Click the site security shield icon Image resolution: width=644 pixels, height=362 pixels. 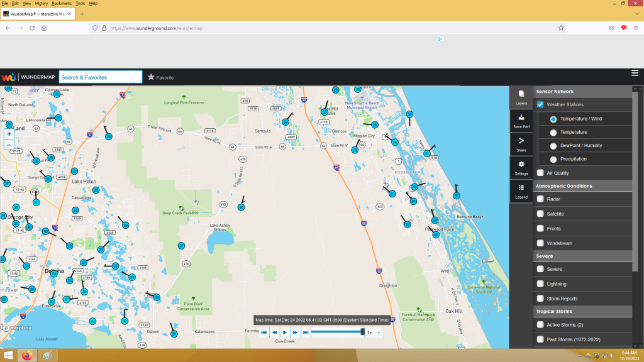95,28
